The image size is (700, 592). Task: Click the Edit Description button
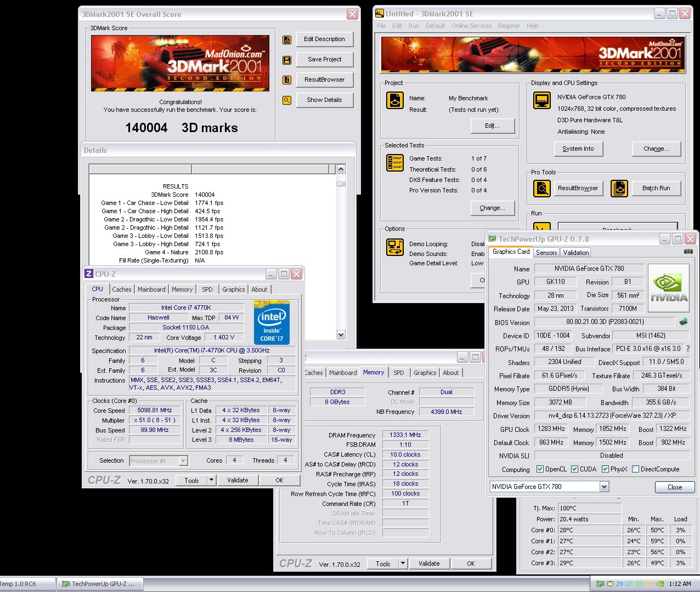(325, 39)
